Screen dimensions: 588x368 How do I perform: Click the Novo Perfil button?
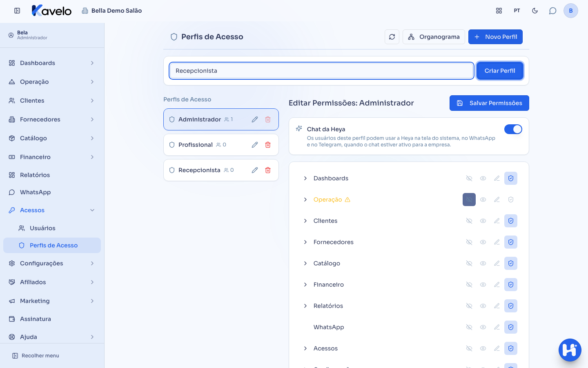(x=495, y=37)
